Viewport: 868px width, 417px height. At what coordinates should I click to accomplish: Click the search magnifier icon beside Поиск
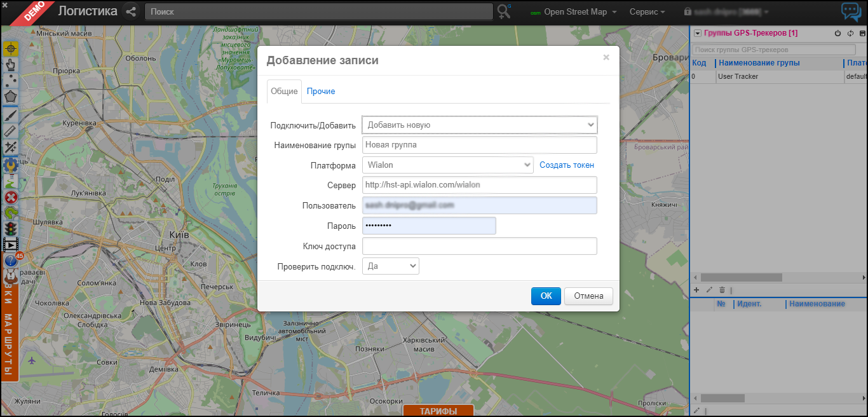coord(505,11)
